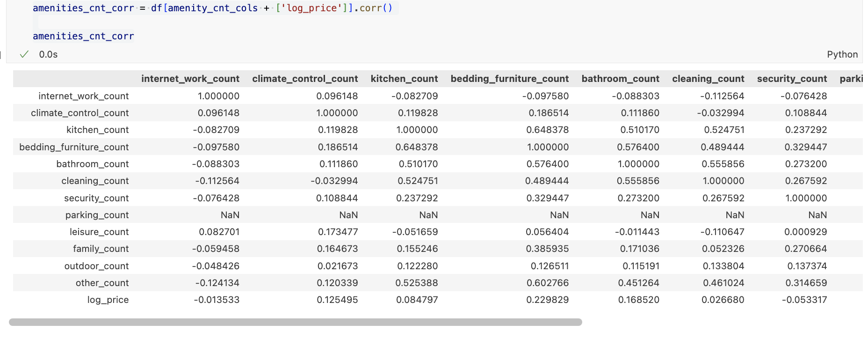The width and height of the screenshot is (868, 339).
Task: Click the climate_control_count column header
Action: point(305,79)
